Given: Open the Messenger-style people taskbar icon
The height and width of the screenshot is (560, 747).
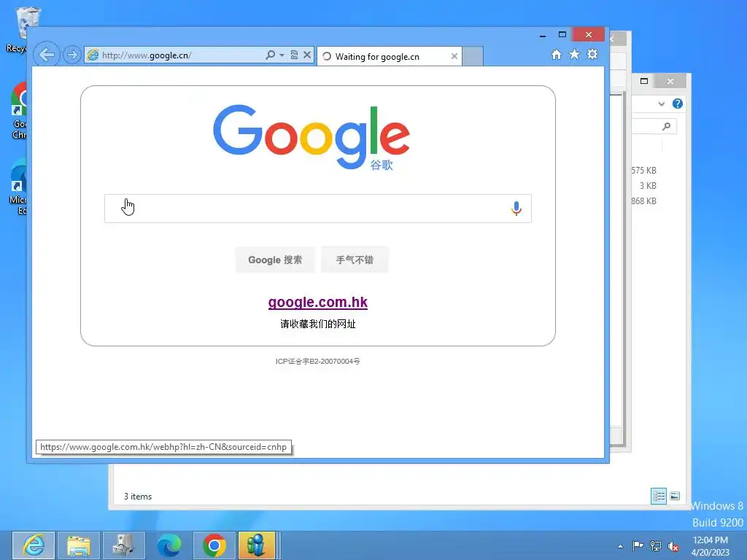Looking at the screenshot, I should pos(257,545).
